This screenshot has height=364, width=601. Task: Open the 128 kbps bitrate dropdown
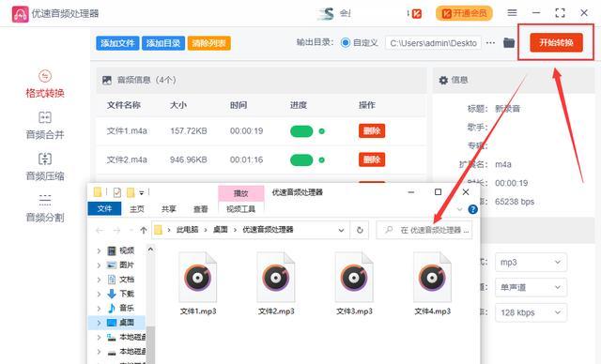(531, 312)
